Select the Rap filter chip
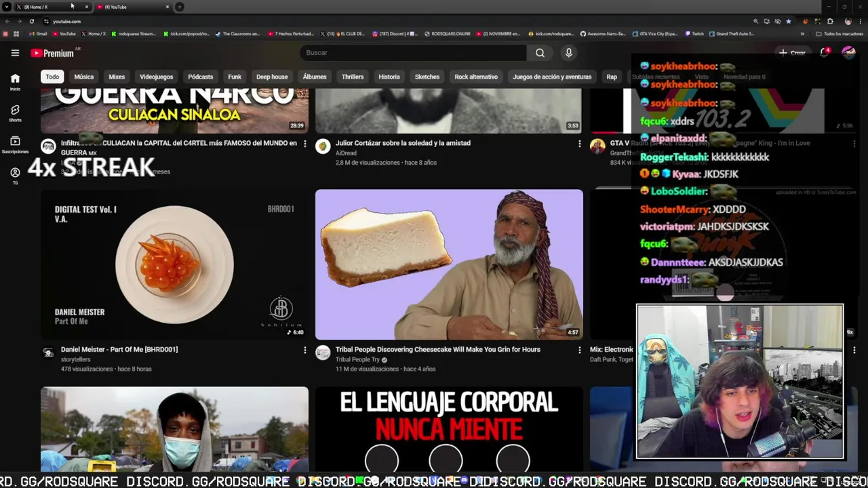The image size is (868, 488). tap(612, 77)
